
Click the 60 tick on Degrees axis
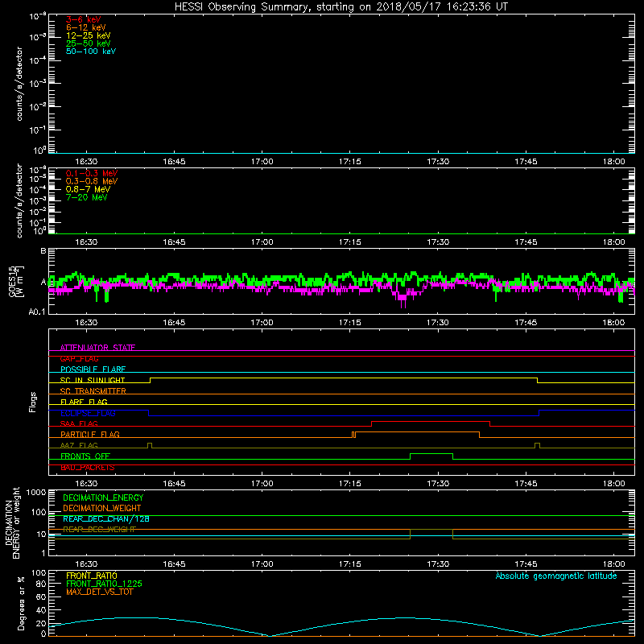(42, 597)
